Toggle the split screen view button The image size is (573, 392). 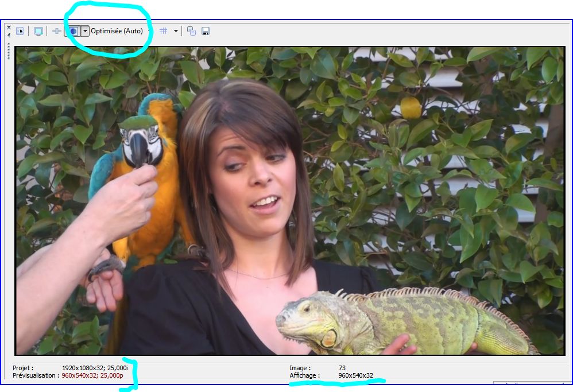point(73,32)
